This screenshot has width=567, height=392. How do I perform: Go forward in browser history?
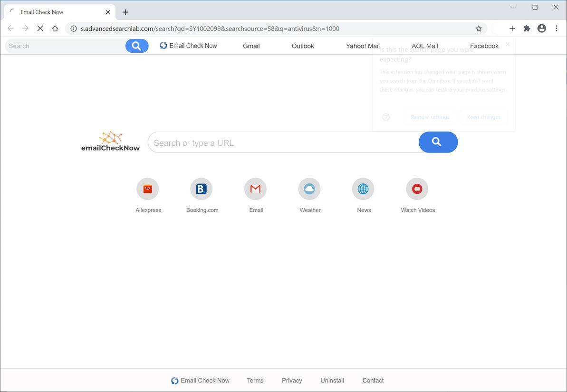coord(25,28)
